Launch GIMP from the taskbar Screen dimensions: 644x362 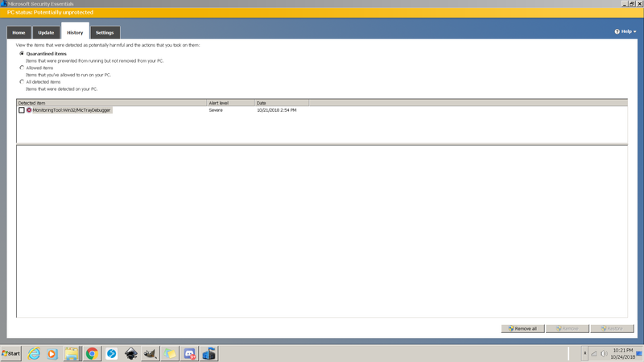pos(151,353)
